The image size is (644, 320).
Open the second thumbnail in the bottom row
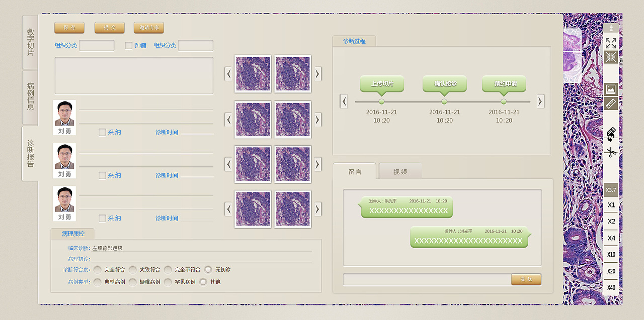293,209
